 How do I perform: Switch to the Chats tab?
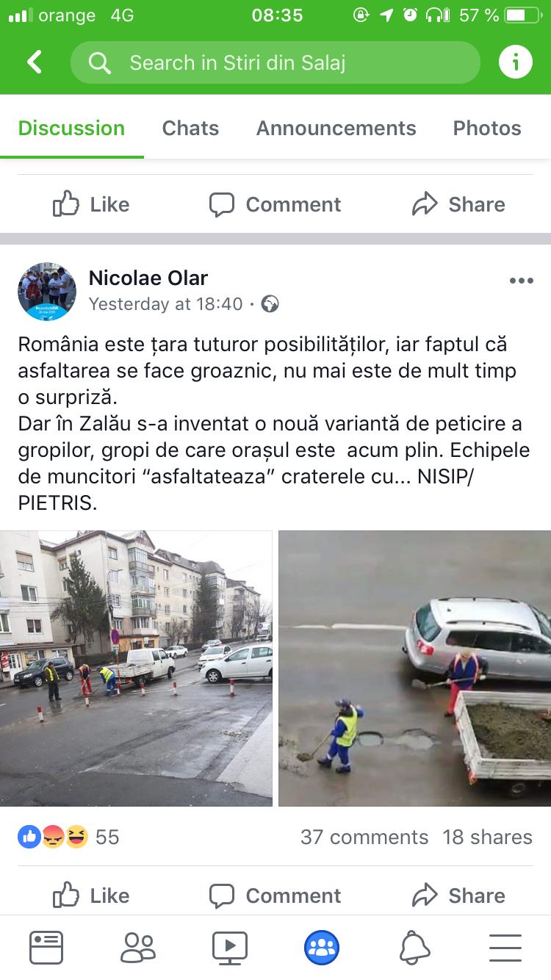click(190, 128)
